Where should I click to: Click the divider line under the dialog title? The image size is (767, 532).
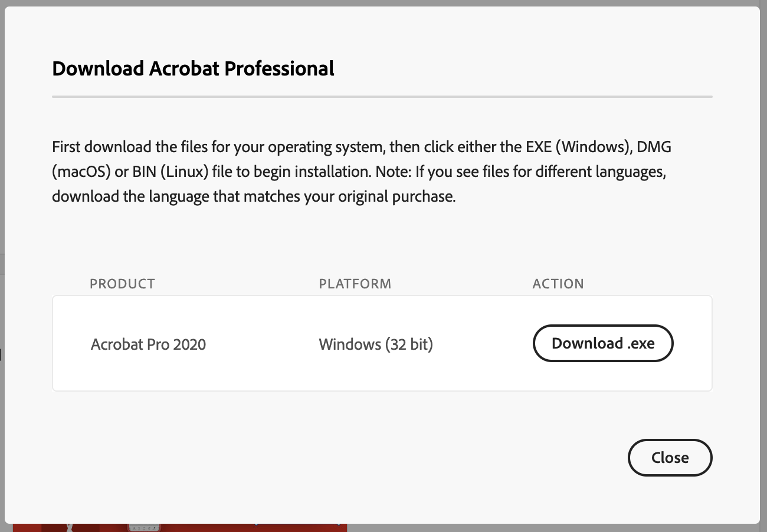coord(382,96)
